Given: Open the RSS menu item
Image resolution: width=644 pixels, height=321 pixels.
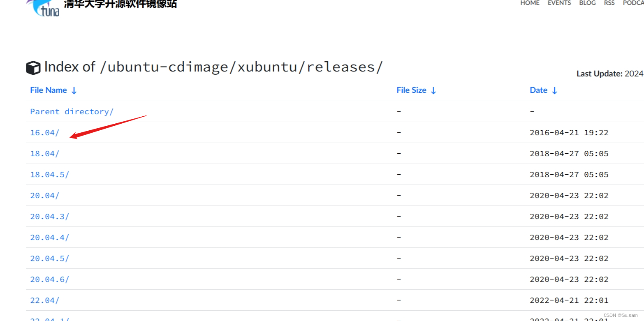Looking at the screenshot, I should [x=609, y=3].
